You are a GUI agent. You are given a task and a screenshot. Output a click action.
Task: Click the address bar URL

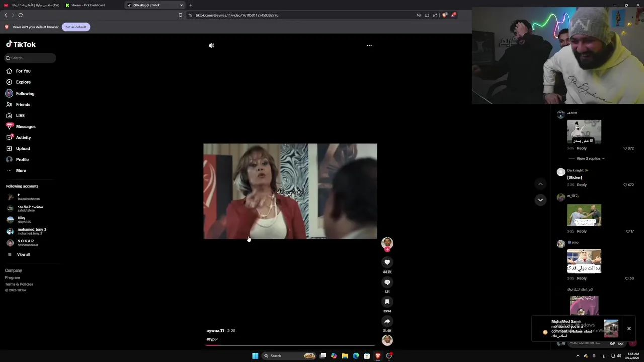(236, 15)
